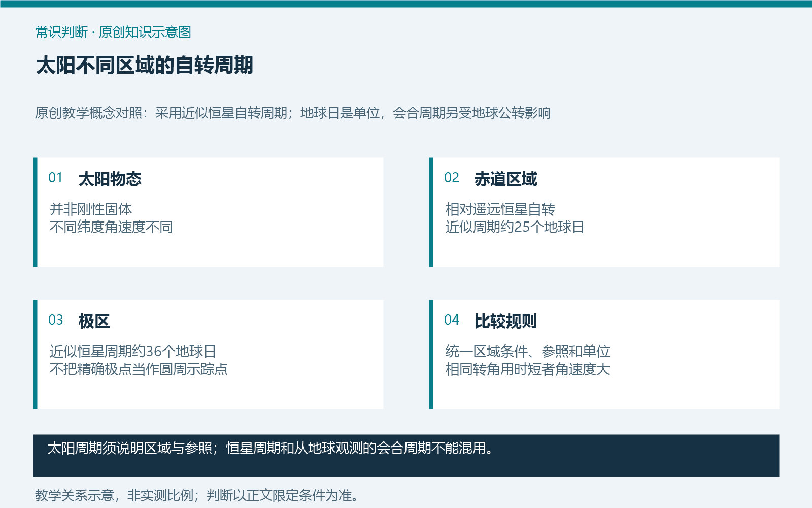
Task: Click the line 不同纬度角速度不同
Action: pos(111,227)
